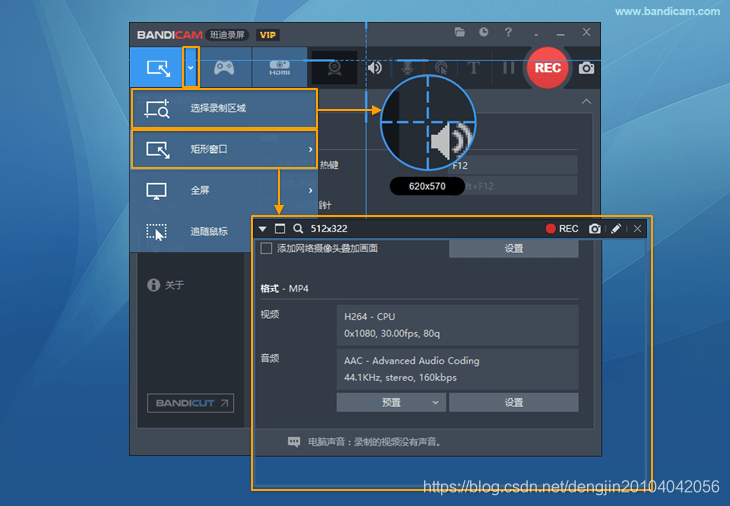Click the AAC - Advanced Audio Coding box
Image resolution: width=730 pixels, height=506 pixels.
[x=457, y=369]
